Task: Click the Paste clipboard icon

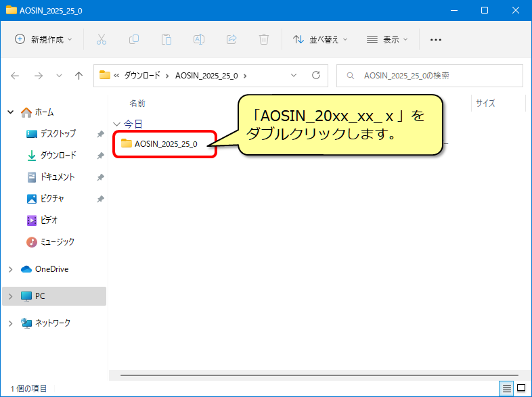Action: [x=167, y=39]
